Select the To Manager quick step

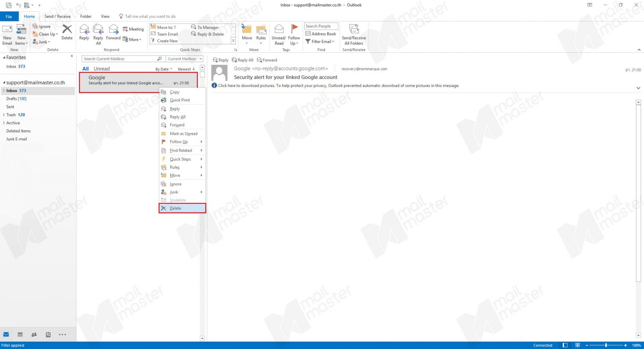click(x=205, y=27)
